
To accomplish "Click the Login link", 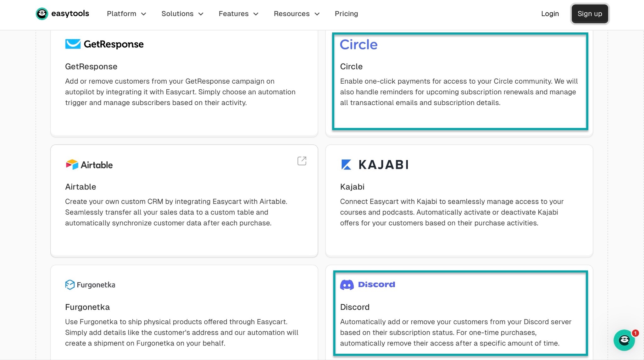I will click(x=550, y=14).
